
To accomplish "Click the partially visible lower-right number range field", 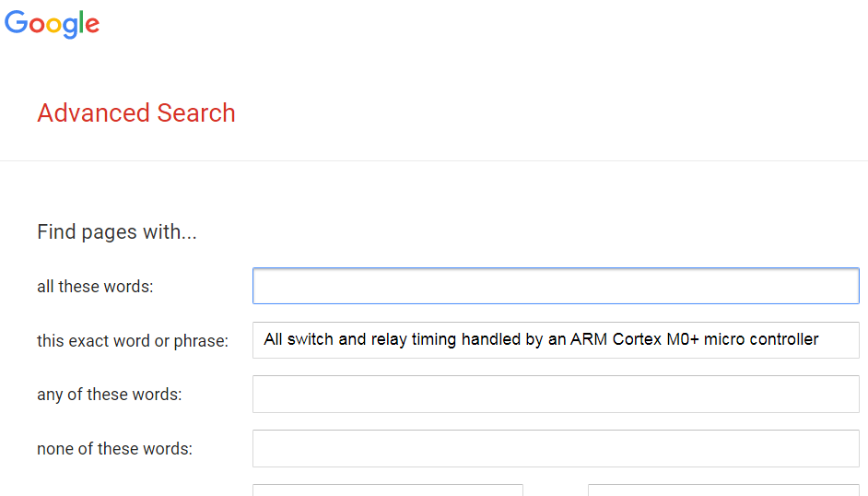I will 723,490.
